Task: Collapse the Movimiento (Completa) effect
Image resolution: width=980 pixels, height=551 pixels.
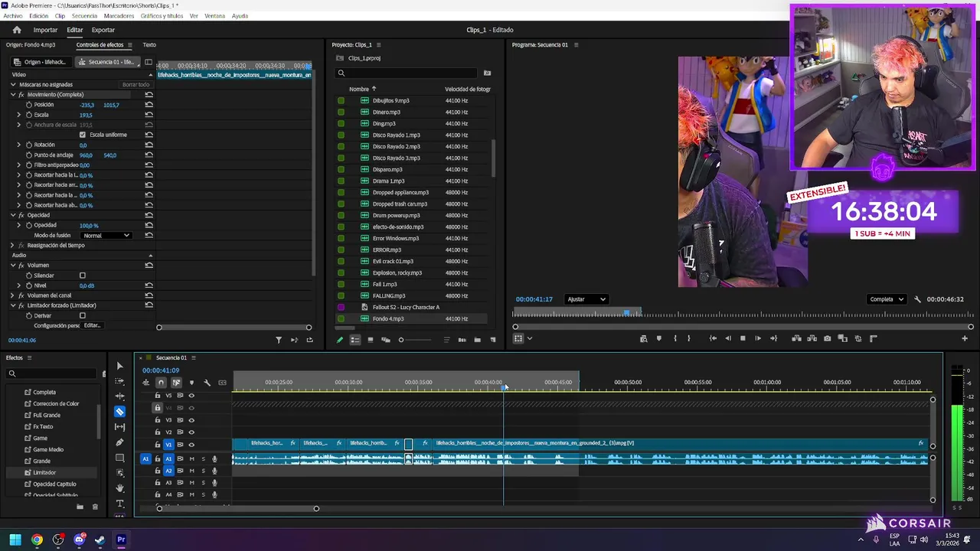Action: point(12,95)
